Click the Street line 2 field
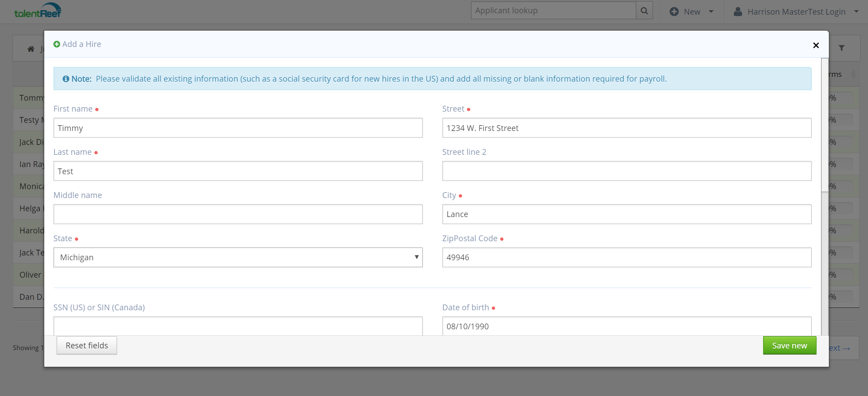This screenshot has width=868, height=396. (627, 171)
